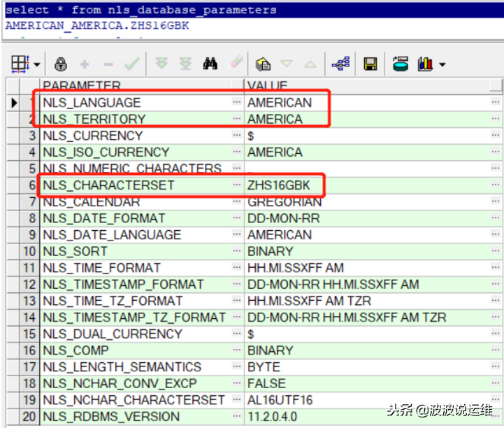
Task: Open the ellipsis editor beside NLS_COMP
Action: (237, 350)
